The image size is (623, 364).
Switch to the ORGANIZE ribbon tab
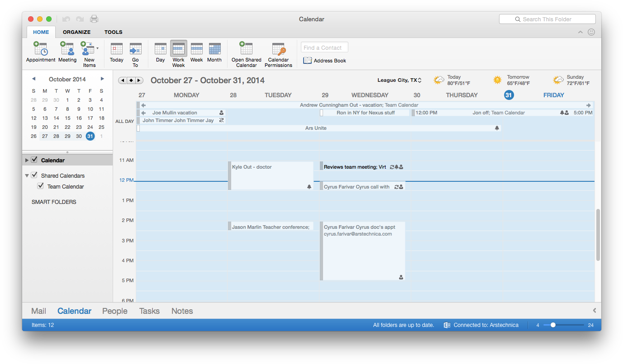click(x=76, y=32)
